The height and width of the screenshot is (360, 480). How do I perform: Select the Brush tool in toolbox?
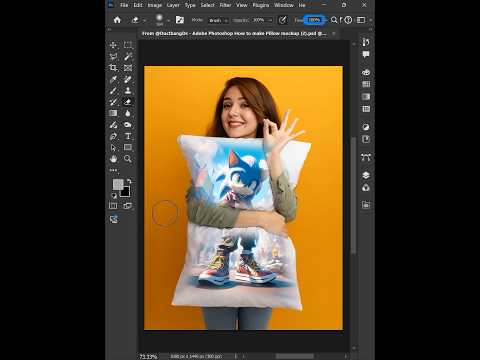click(113, 90)
